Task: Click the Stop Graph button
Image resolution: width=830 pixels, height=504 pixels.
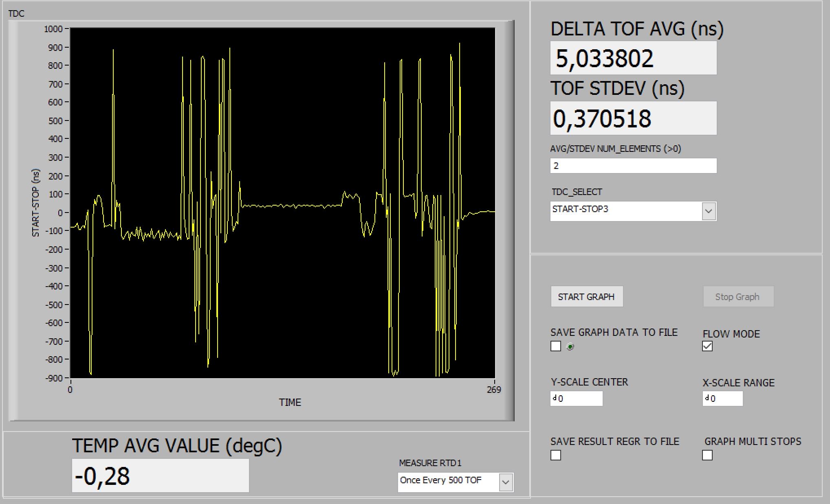Action: (x=738, y=296)
